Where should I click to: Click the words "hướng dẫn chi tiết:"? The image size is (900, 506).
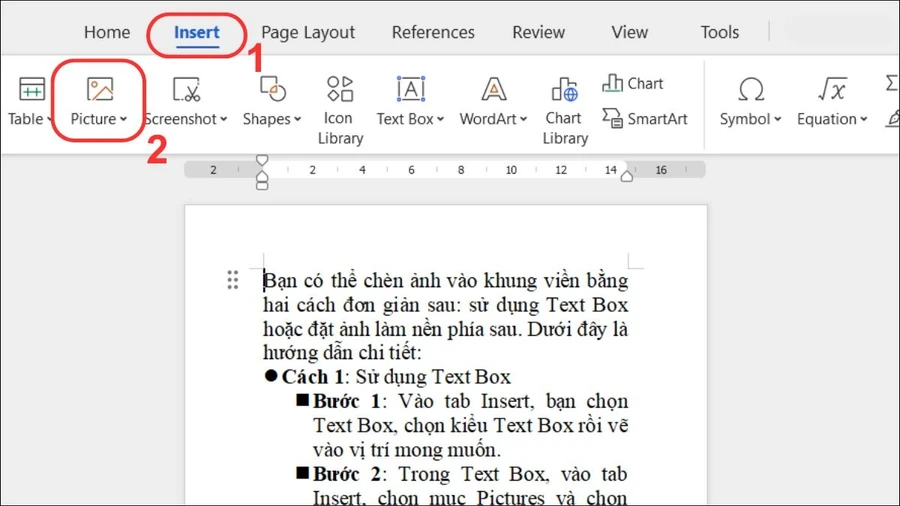tap(342, 353)
